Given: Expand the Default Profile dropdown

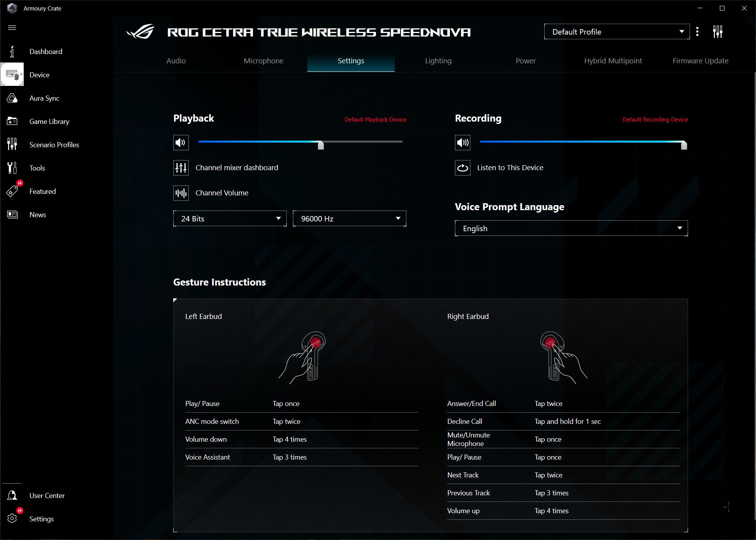Looking at the screenshot, I should pyautogui.click(x=617, y=31).
